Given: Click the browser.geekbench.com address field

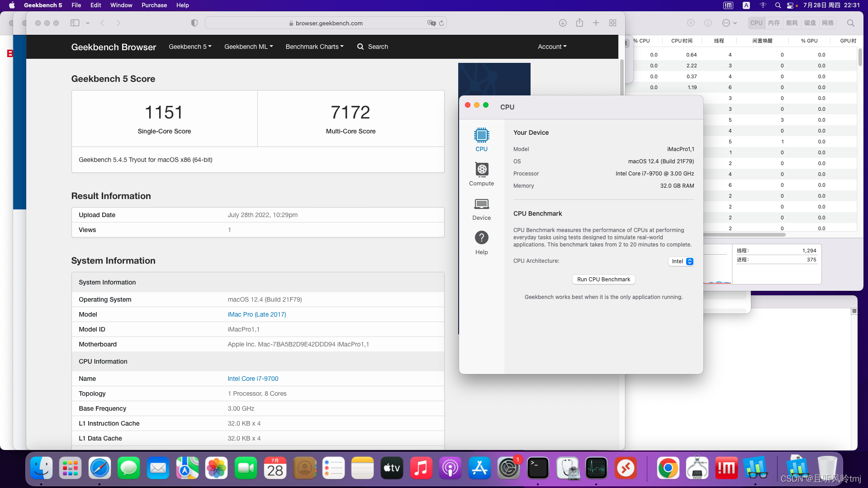Looking at the screenshot, I should 326,23.
